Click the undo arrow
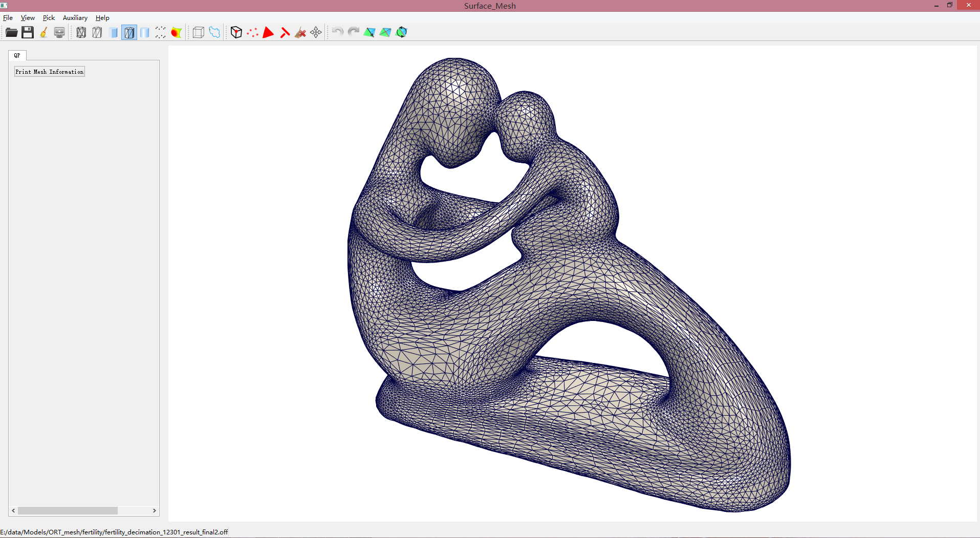The width and height of the screenshot is (980, 538). click(337, 33)
